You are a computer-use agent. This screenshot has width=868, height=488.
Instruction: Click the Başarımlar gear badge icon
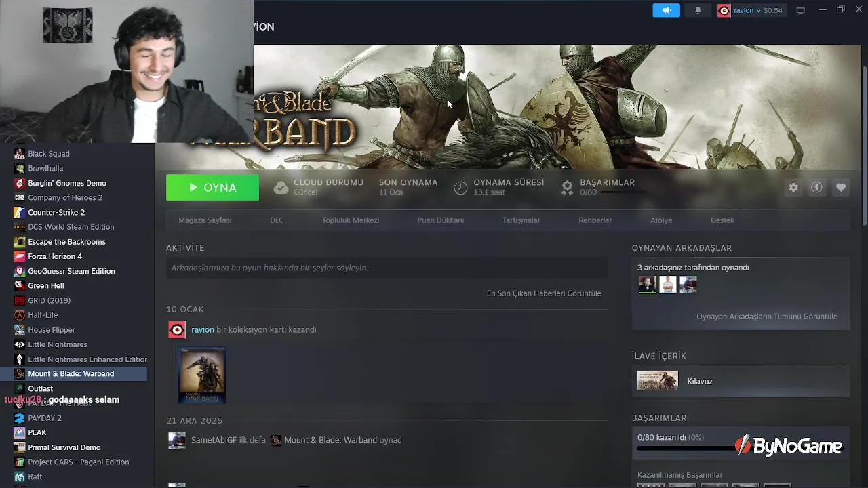(567, 188)
